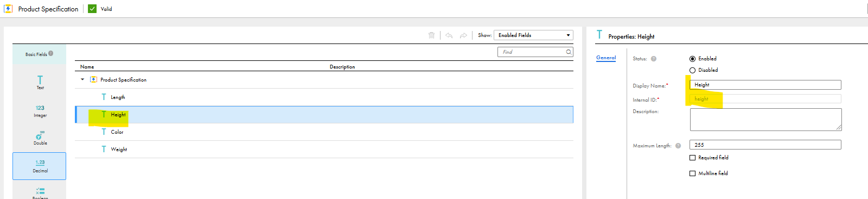868x199 pixels.
Task: Check the Required field checkbox
Action: (x=692, y=158)
